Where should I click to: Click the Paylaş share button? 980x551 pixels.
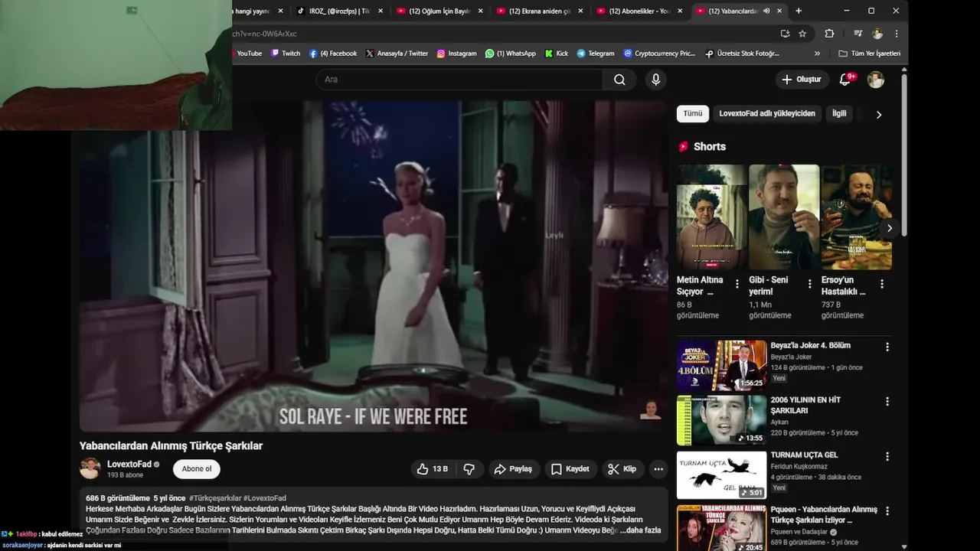(x=513, y=469)
